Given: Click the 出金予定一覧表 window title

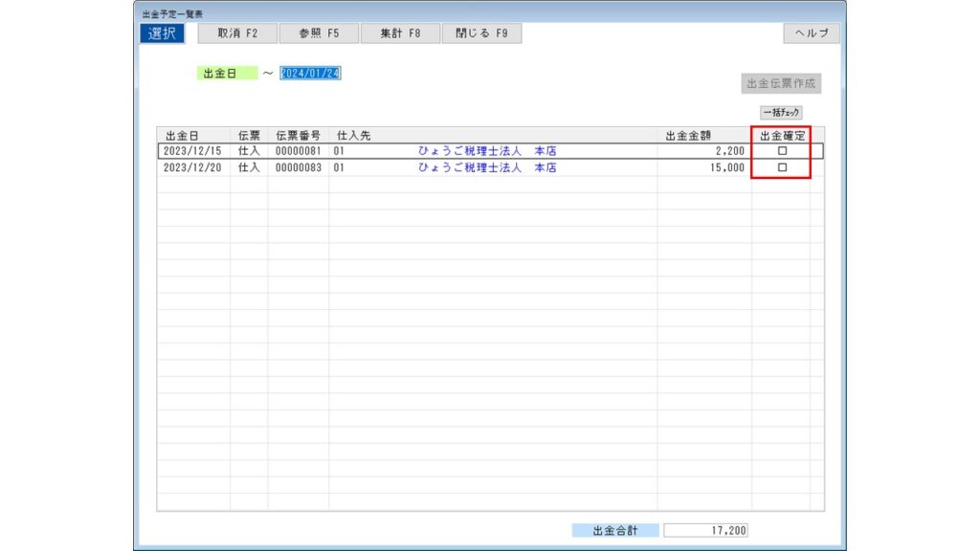Looking at the screenshot, I should (172, 13).
